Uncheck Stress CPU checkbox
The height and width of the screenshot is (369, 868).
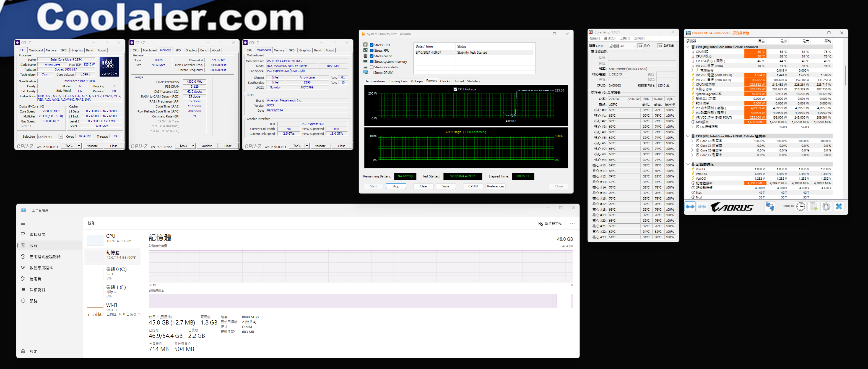tap(372, 45)
